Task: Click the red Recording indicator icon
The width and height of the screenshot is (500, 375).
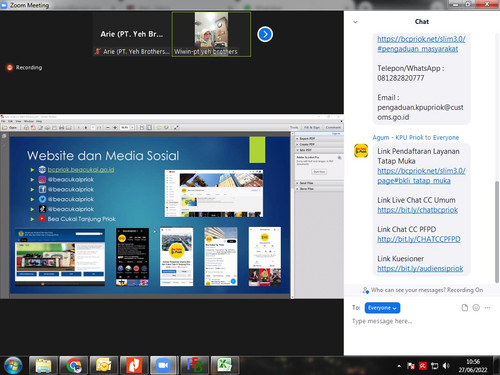Action: coord(10,68)
